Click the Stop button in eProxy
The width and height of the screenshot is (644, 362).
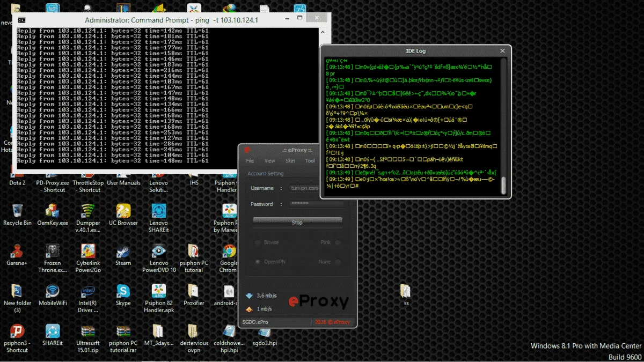[297, 223]
